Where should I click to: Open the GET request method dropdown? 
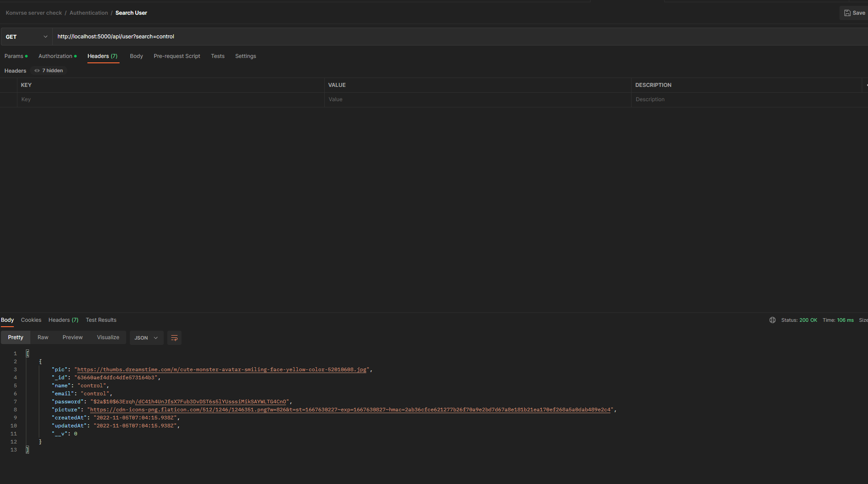pyautogui.click(x=26, y=37)
